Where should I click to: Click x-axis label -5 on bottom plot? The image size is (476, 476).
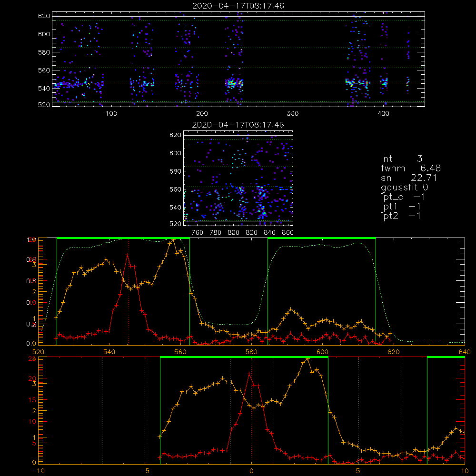(145, 471)
